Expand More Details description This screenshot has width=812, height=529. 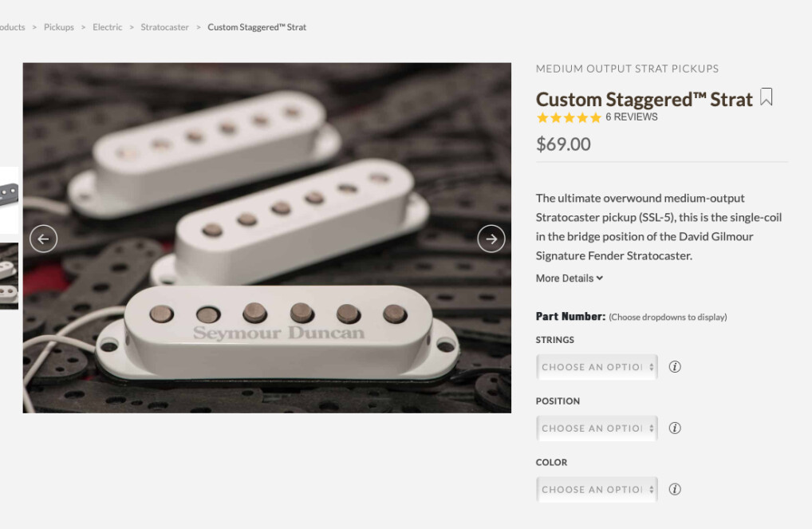click(x=569, y=278)
